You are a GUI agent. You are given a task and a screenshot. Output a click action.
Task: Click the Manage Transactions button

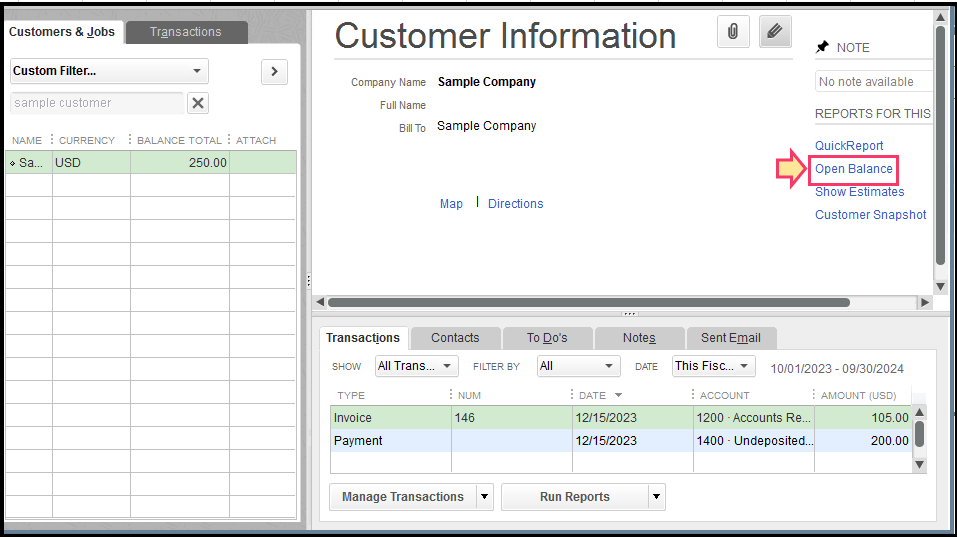point(403,497)
